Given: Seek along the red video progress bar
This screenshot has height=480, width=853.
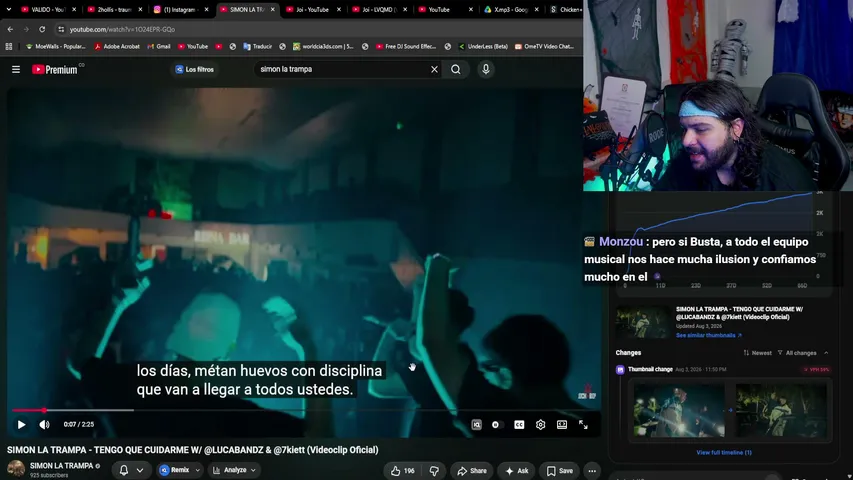Looking at the screenshot, I should [x=306, y=410].
